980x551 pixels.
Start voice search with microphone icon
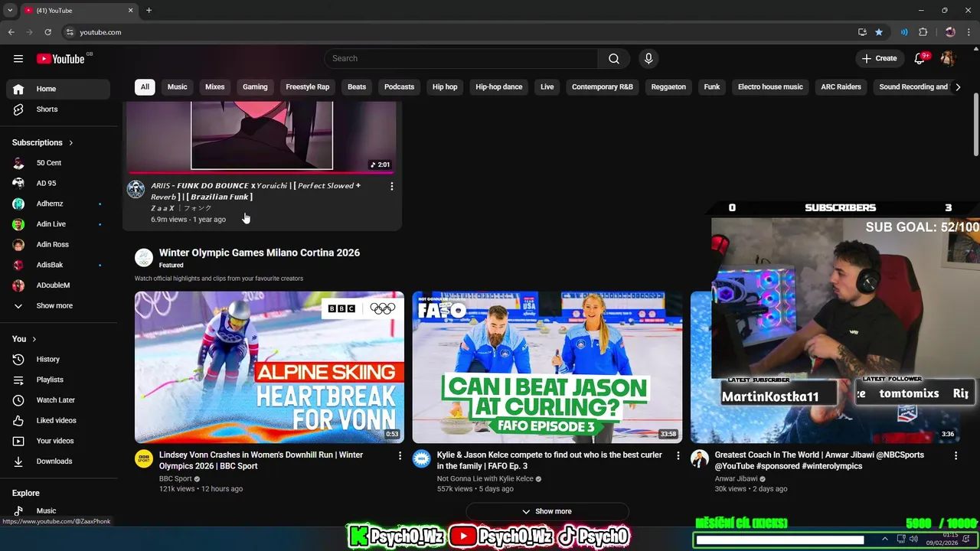point(648,58)
